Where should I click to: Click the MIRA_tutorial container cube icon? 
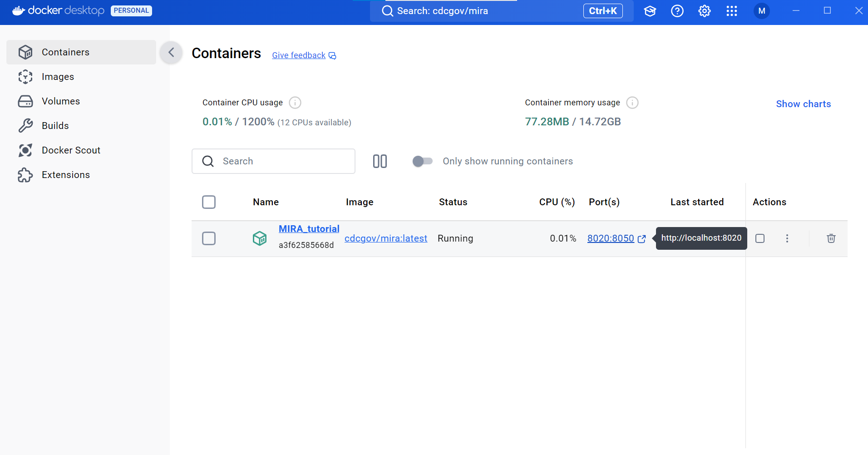260,238
